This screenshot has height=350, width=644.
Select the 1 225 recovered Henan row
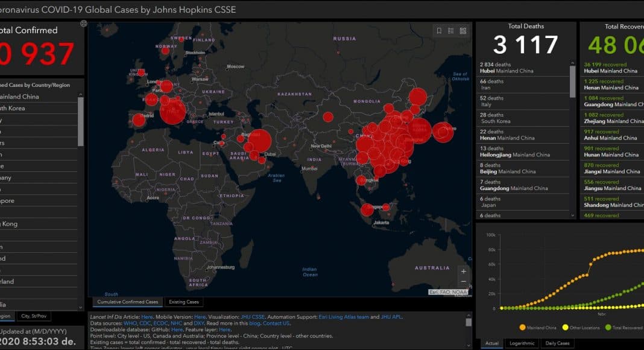(x=613, y=84)
